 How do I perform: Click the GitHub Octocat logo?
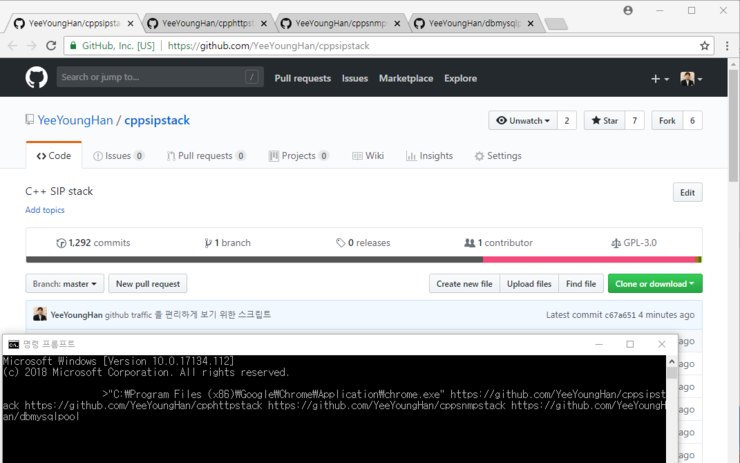click(38, 78)
